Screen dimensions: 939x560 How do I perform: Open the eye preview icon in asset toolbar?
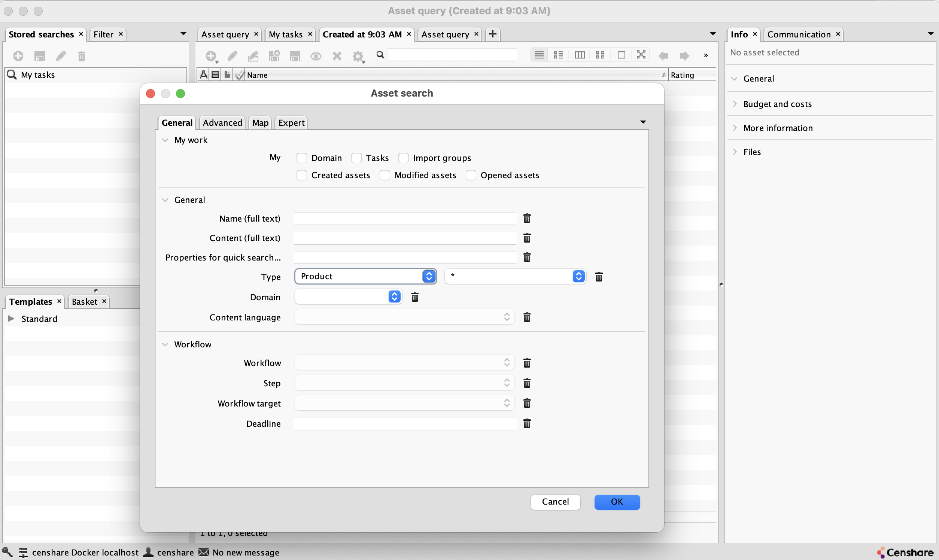[x=316, y=56]
